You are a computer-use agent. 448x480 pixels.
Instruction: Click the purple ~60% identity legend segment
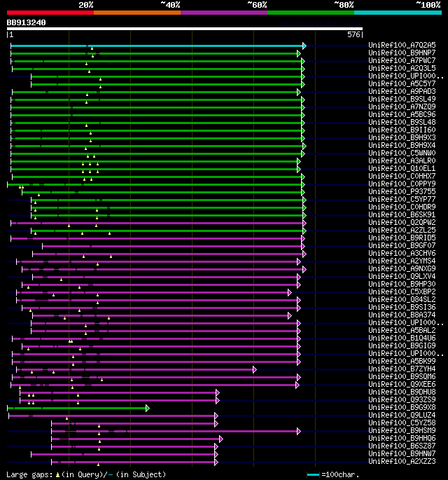tap(224, 13)
